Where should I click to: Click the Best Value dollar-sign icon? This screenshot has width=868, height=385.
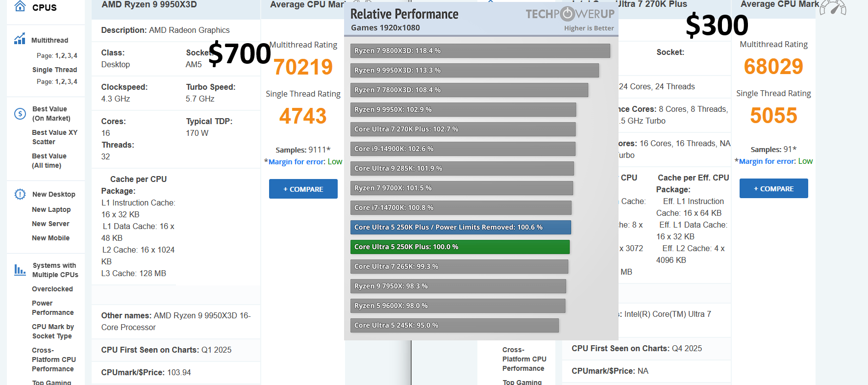pos(20,114)
